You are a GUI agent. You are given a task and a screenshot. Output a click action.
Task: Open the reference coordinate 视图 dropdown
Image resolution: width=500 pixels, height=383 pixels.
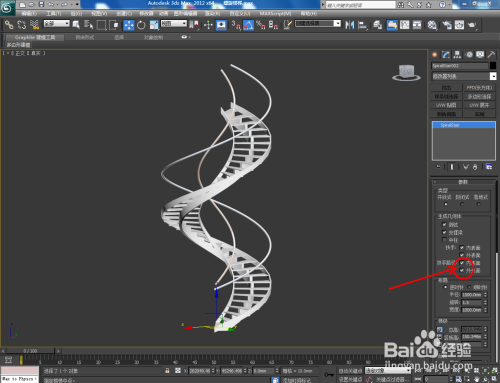click(174, 23)
